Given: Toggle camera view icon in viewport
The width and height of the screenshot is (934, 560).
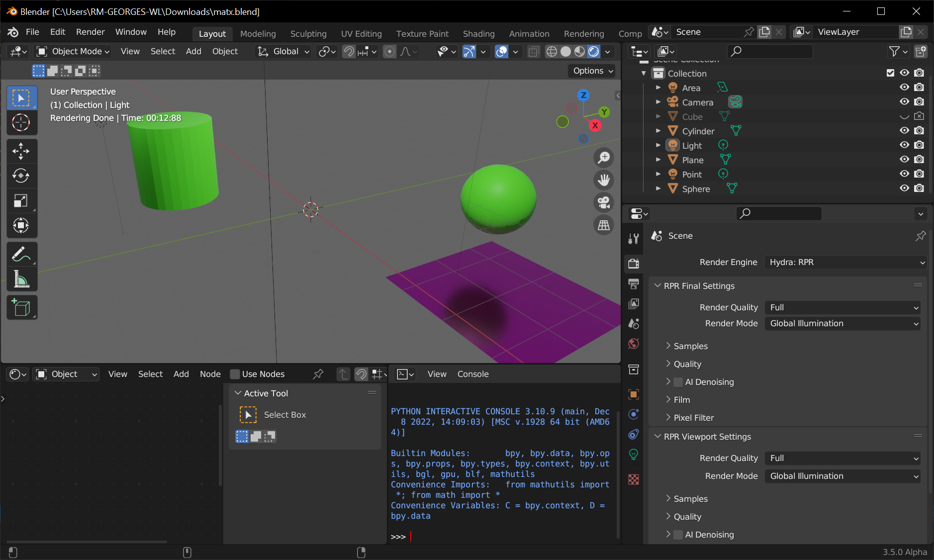Looking at the screenshot, I should coord(604,202).
